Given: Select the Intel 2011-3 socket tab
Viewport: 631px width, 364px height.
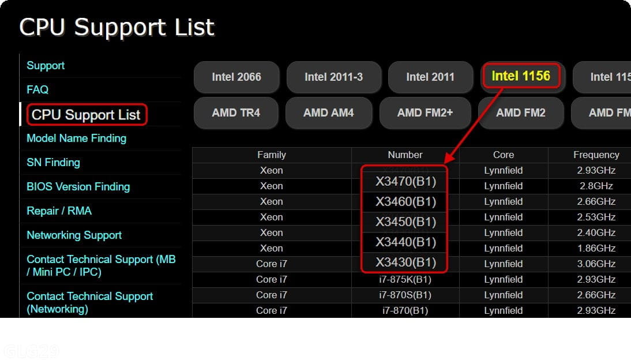Looking at the screenshot, I should [333, 77].
